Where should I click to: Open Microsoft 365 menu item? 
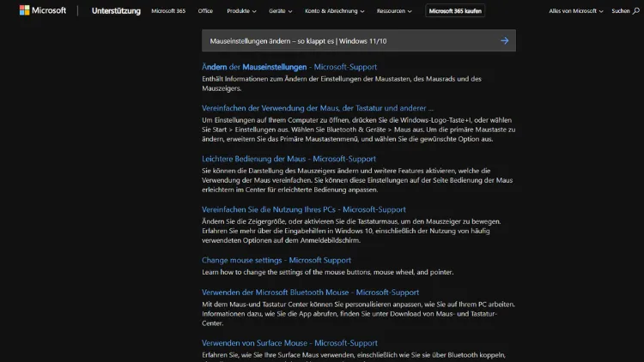coord(168,11)
